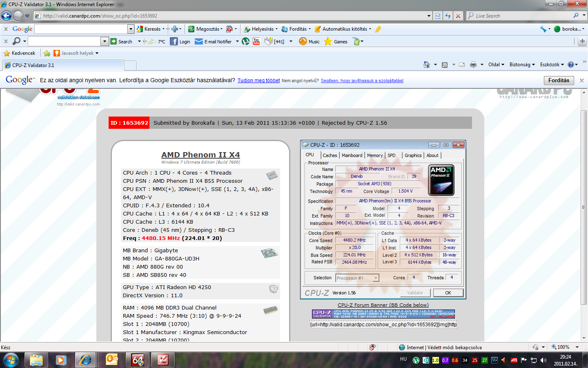Select the CPU-Z Validator 3.1 tab
Viewport: 588px width, 368px height.
[x=63, y=65]
